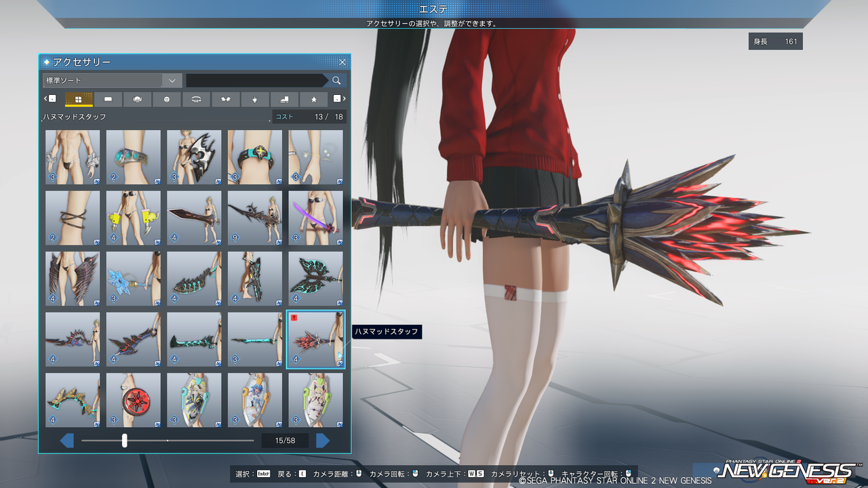Open the ring-shaped band accessory tab
The height and width of the screenshot is (488, 868).
196,100
